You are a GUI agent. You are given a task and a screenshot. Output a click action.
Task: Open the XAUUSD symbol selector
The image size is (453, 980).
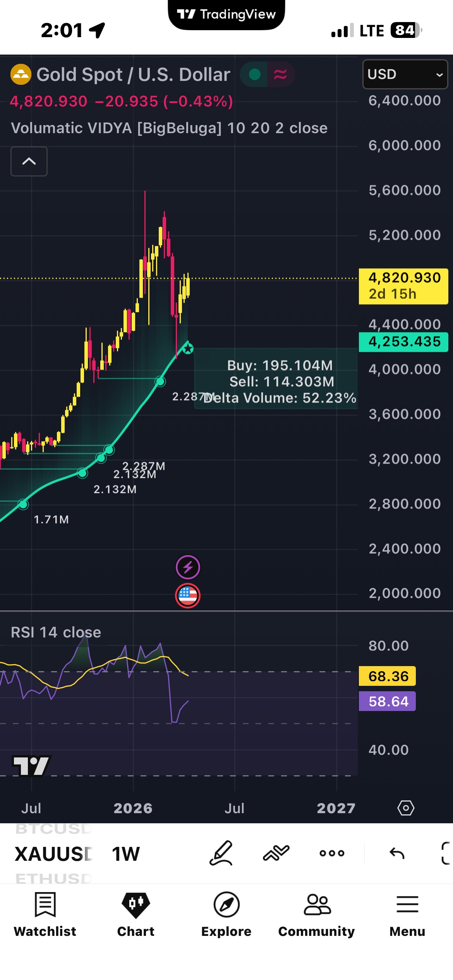tap(53, 853)
